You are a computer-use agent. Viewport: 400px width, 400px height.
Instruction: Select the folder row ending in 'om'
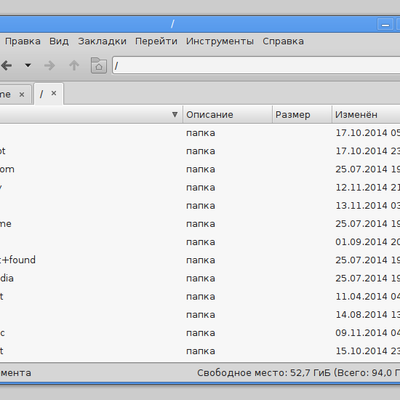click(200, 169)
